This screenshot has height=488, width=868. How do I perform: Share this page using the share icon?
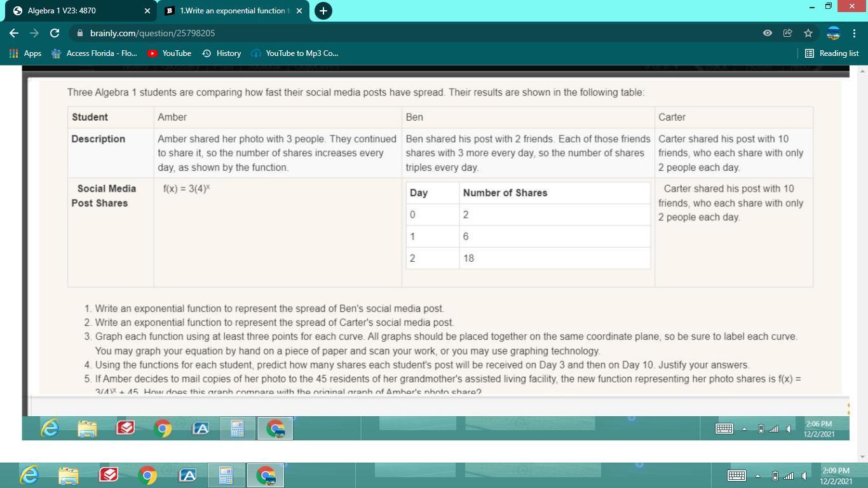pyautogui.click(x=788, y=33)
